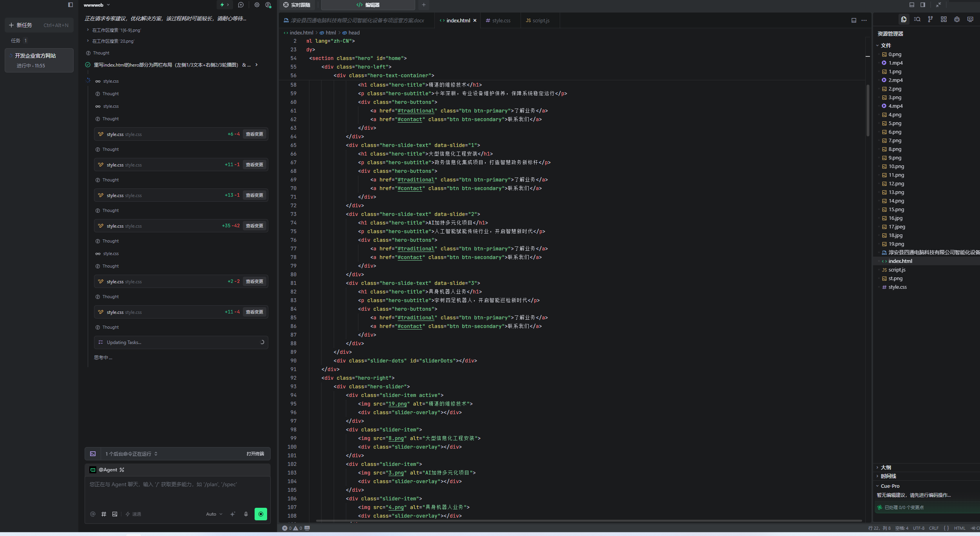Image resolution: width=980 pixels, height=536 pixels.
Task: Expand the 重写index.html hero task item
Action: [x=172, y=65]
